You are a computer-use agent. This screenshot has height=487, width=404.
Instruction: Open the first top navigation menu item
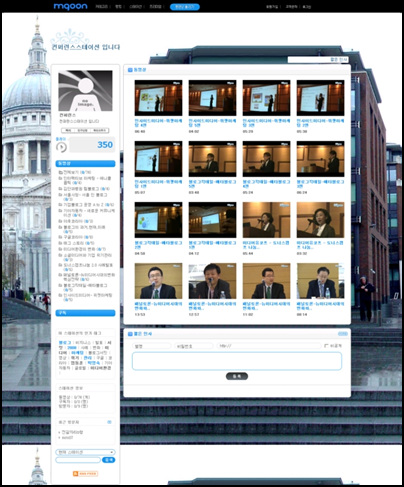(101, 7)
